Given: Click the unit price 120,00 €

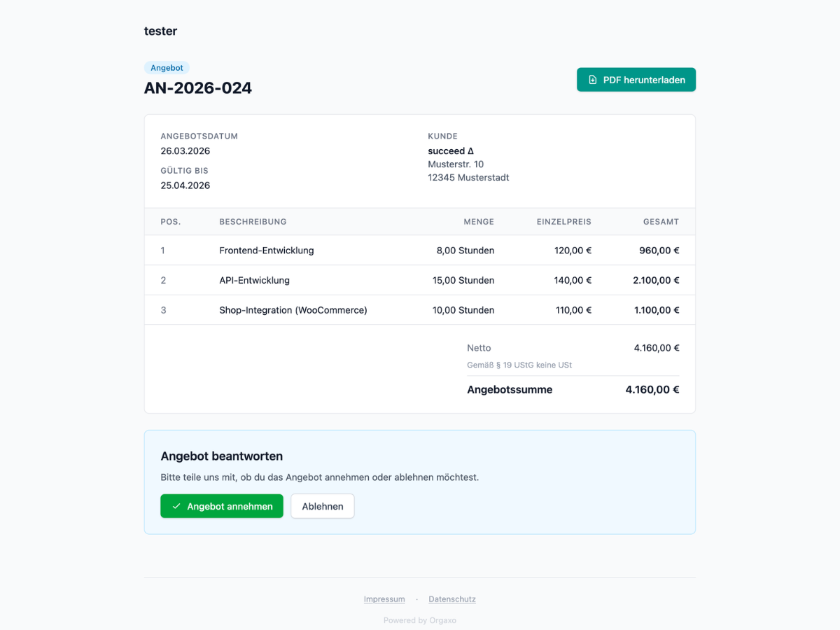Looking at the screenshot, I should click(x=573, y=251).
